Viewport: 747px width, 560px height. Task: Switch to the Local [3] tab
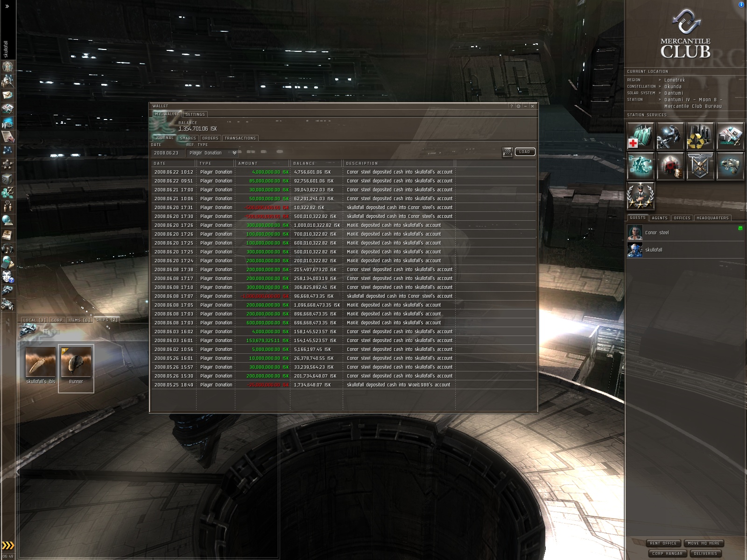(35, 320)
